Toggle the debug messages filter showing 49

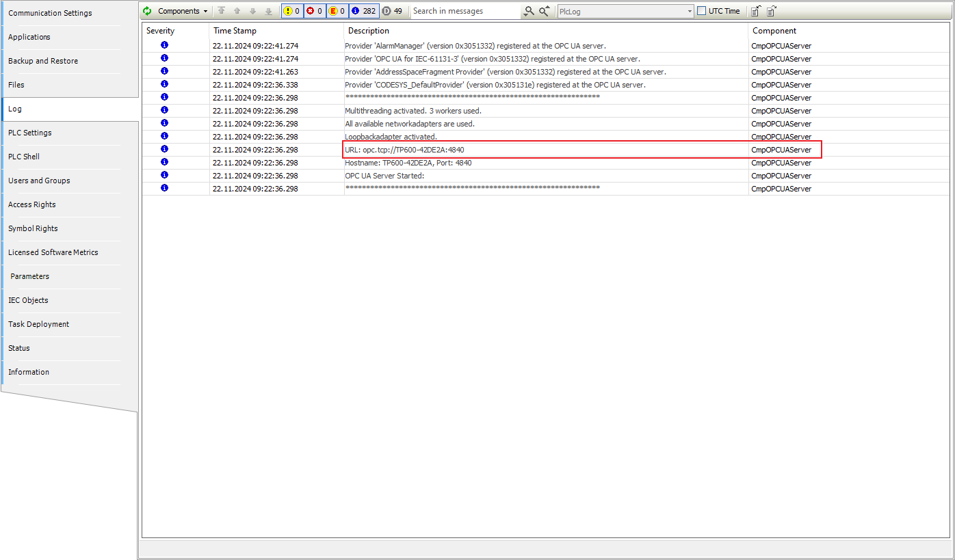393,11
